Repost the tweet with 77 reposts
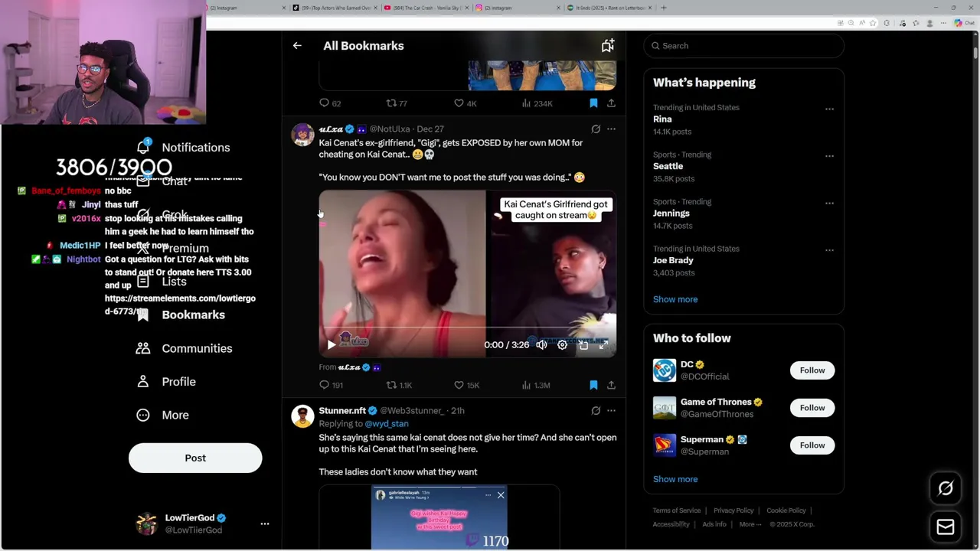 pyautogui.click(x=397, y=103)
